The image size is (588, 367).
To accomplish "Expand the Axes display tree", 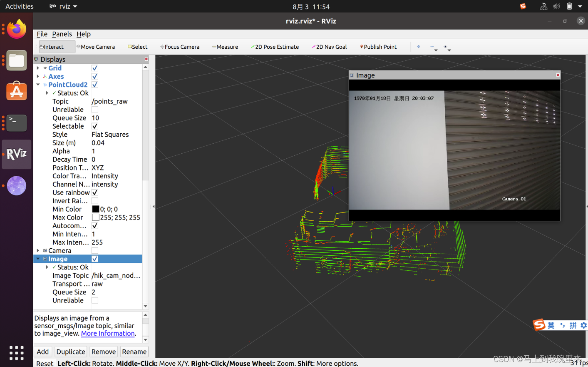I will 38,76.
